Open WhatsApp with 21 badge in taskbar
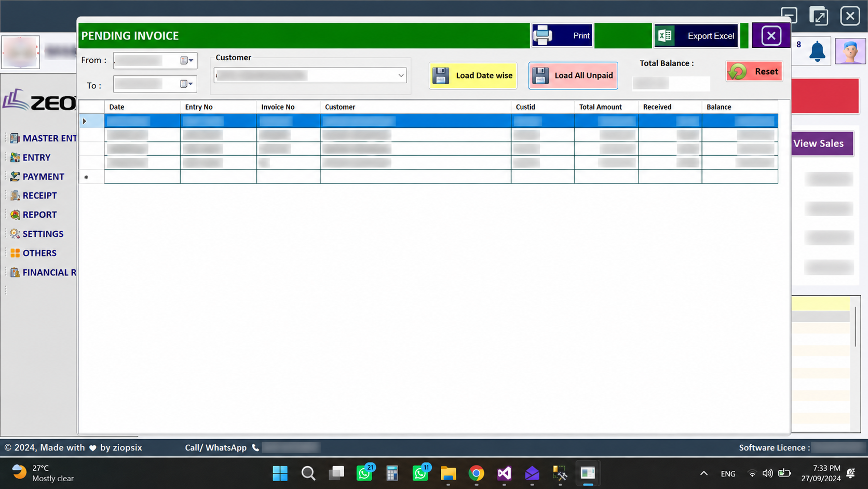Image resolution: width=868 pixels, height=489 pixels. (x=365, y=473)
